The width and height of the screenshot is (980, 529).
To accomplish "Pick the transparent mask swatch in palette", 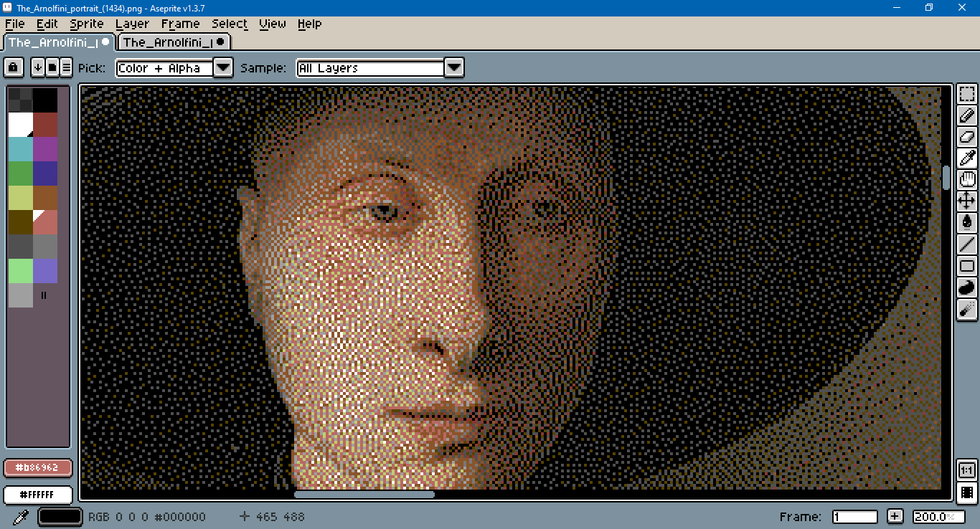I will click(21, 100).
